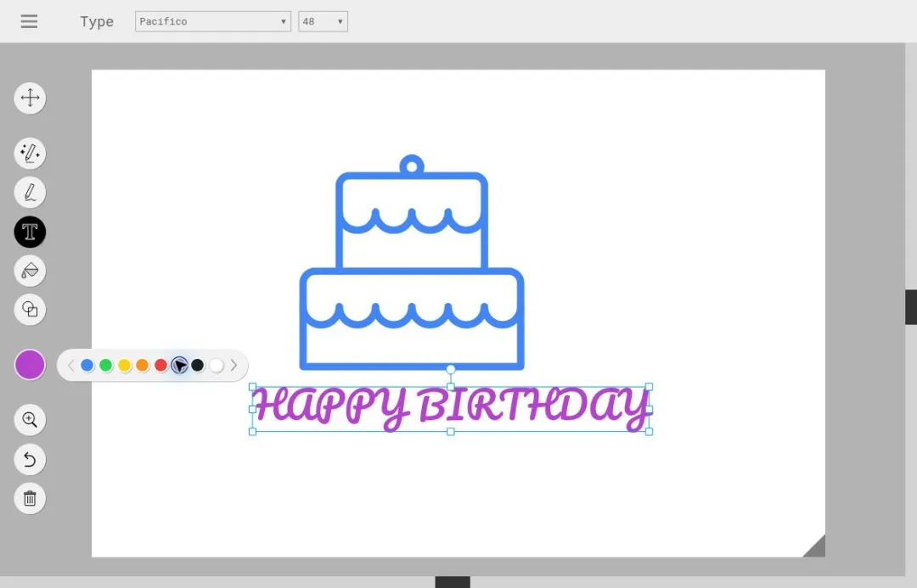Click the blue birthday cake drawing
The image size is (917, 588).
(x=412, y=262)
